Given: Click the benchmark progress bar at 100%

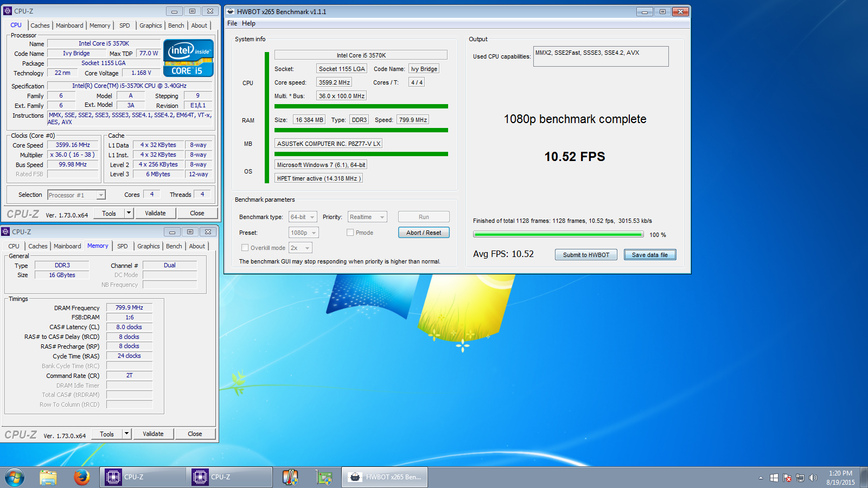Looking at the screenshot, I should 558,234.
